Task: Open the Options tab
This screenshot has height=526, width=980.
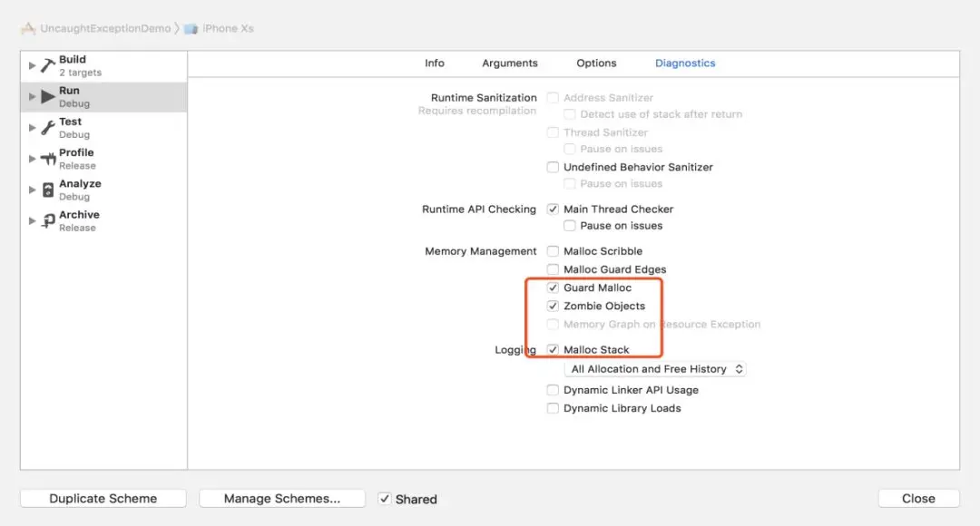Action: coord(596,63)
